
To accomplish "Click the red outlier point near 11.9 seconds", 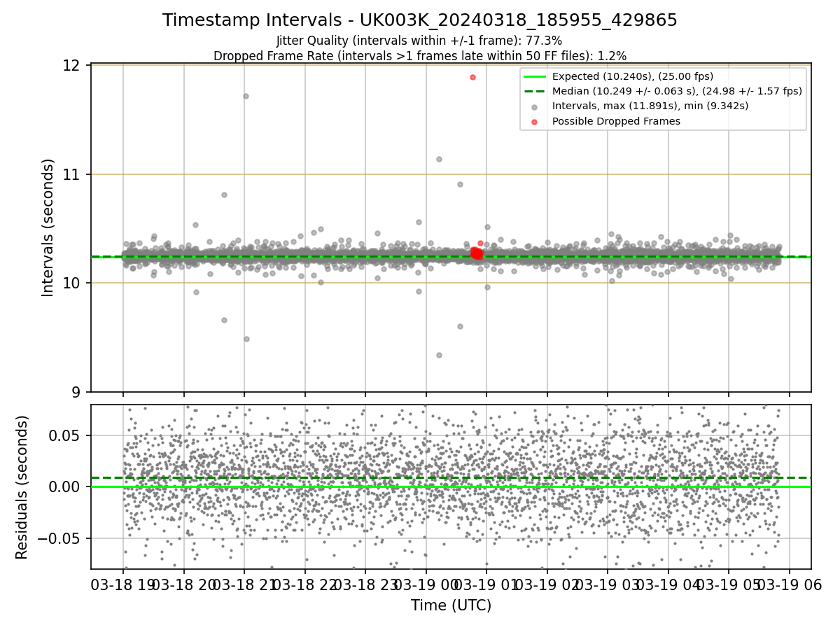I will click(x=472, y=77).
